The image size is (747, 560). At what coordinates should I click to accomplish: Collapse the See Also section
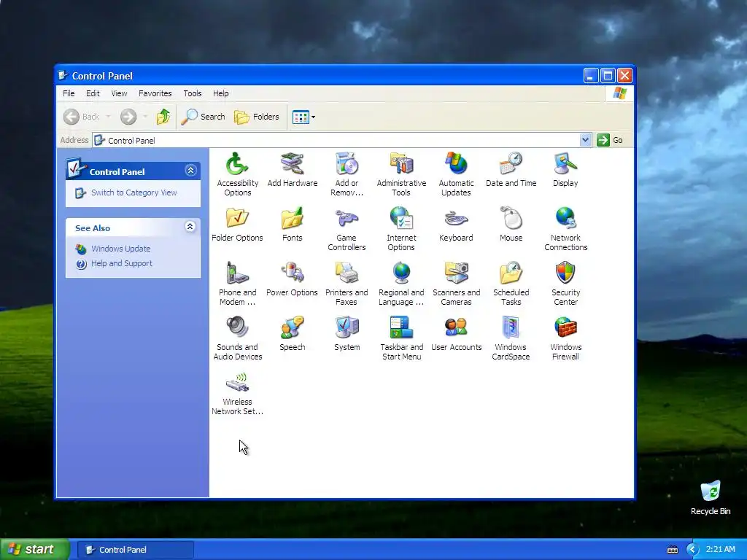[x=190, y=227]
